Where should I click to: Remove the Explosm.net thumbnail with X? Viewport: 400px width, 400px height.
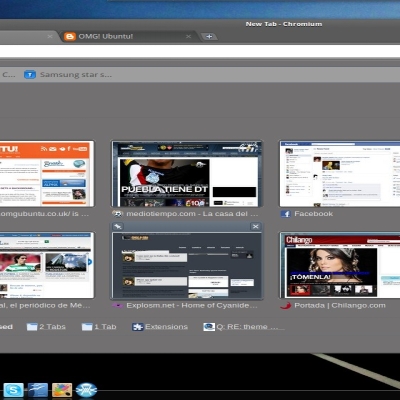click(255, 227)
